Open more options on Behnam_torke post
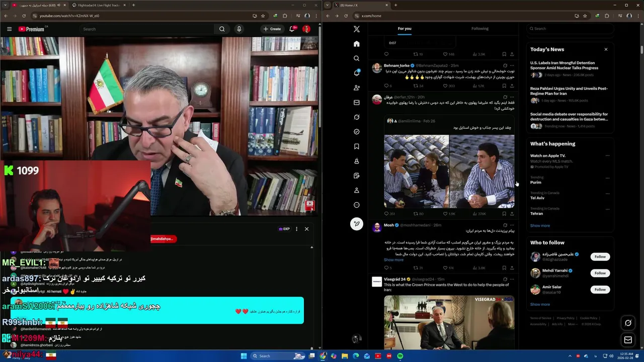 click(x=512, y=65)
